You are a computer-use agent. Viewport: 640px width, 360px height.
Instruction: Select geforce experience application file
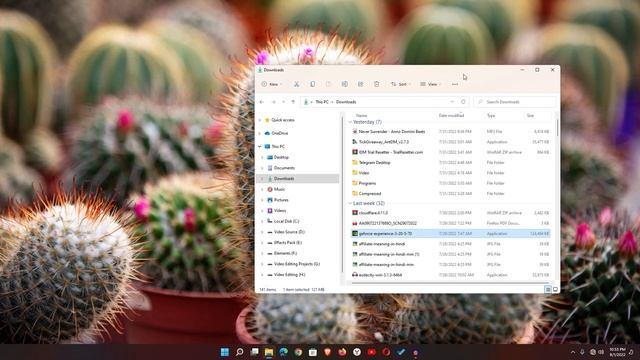451,233
